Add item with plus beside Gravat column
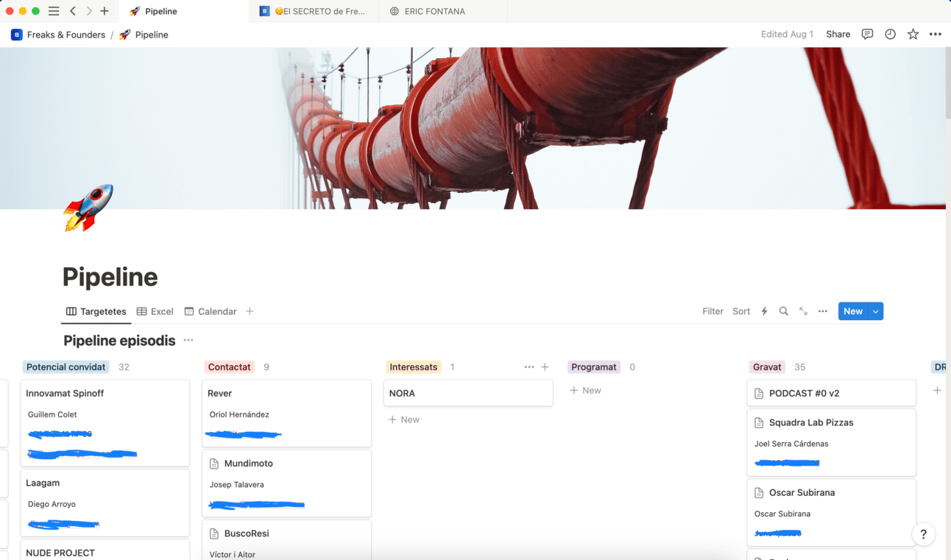This screenshot has height=560, width=951. [x=937, y=390]
